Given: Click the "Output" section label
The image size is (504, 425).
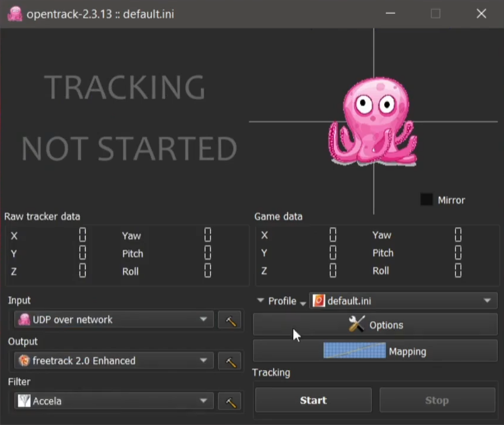Looking at the screenshot, I should coord(23,341).
